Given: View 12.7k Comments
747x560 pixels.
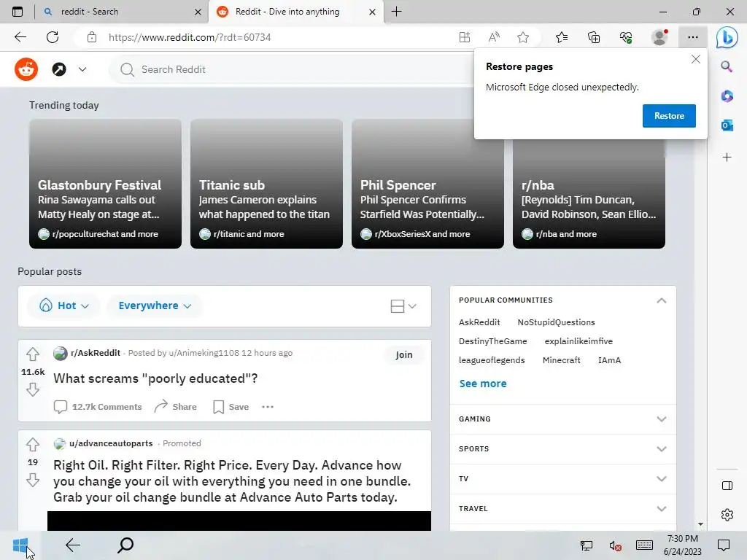Looking at the screenshot, I should 98,407.
